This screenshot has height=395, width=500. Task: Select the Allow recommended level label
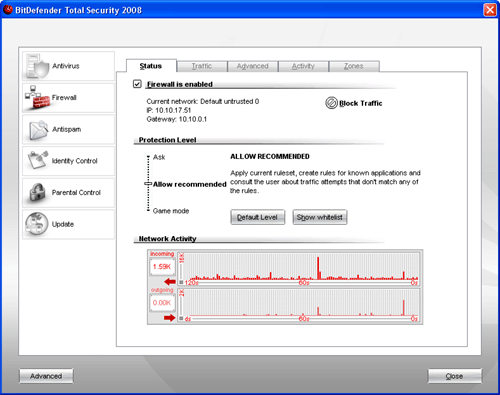(190, 184)
